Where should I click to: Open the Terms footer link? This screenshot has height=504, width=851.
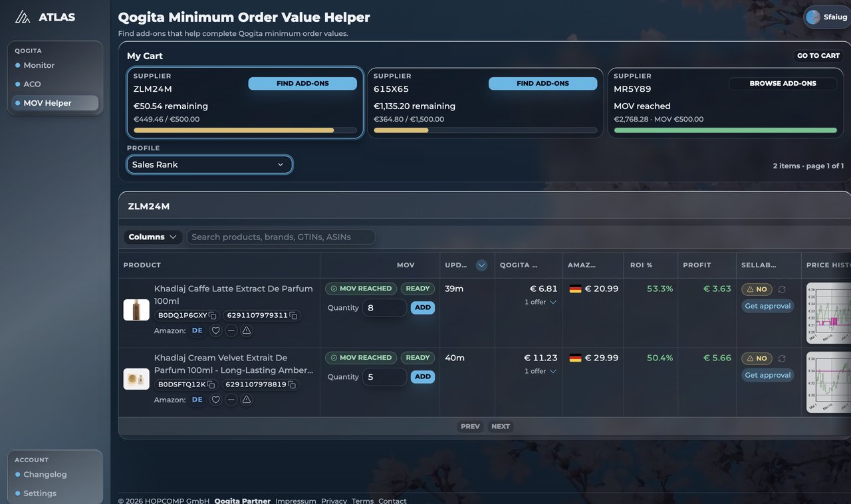point(362,501)
